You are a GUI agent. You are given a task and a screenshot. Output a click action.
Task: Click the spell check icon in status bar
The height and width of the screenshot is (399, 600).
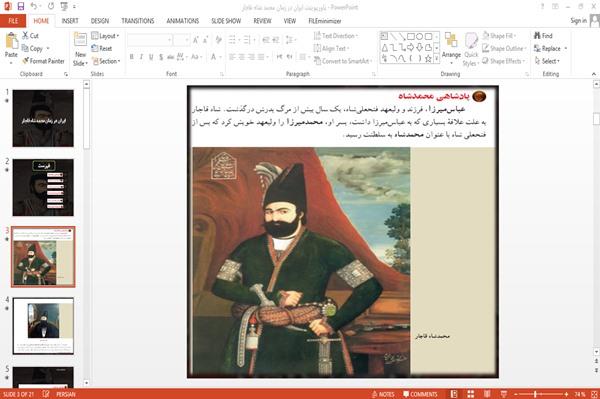46,394
